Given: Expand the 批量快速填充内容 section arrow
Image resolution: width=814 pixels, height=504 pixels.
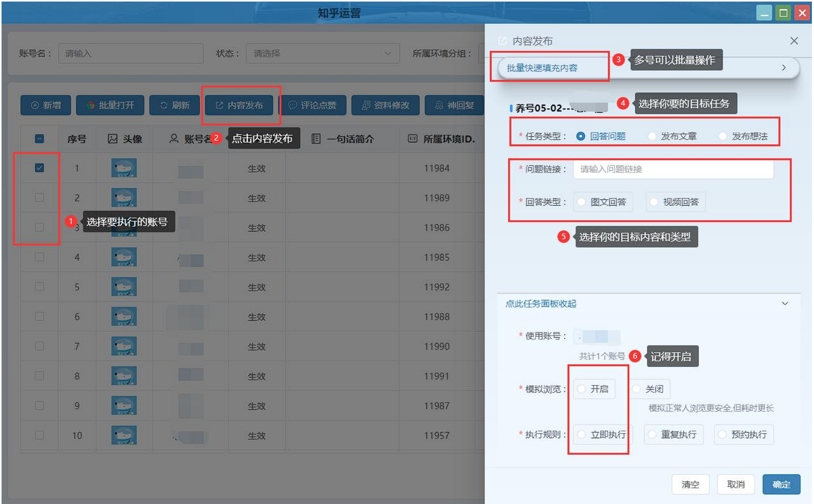Looking at the screenshot, I should 784,68.
